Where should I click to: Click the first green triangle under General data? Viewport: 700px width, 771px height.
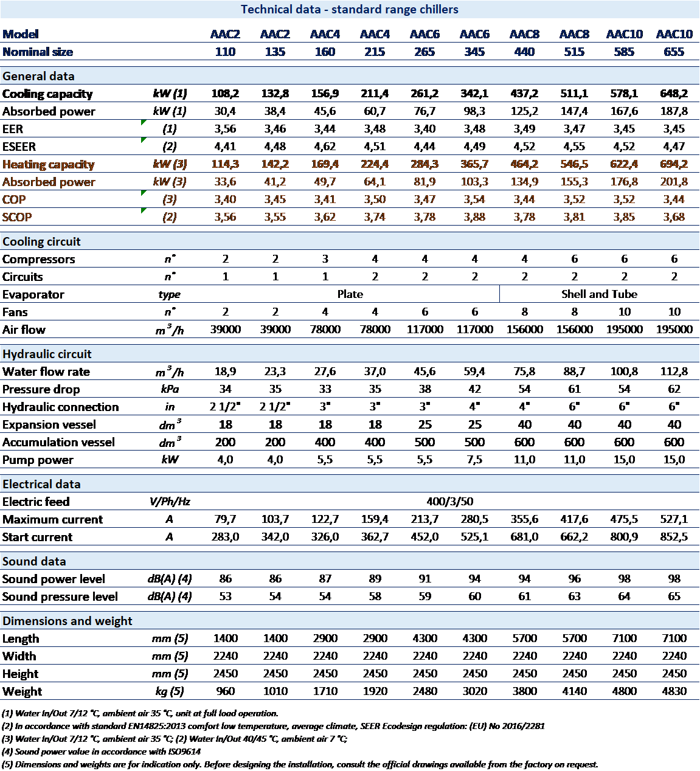click(x=144, y=123)
